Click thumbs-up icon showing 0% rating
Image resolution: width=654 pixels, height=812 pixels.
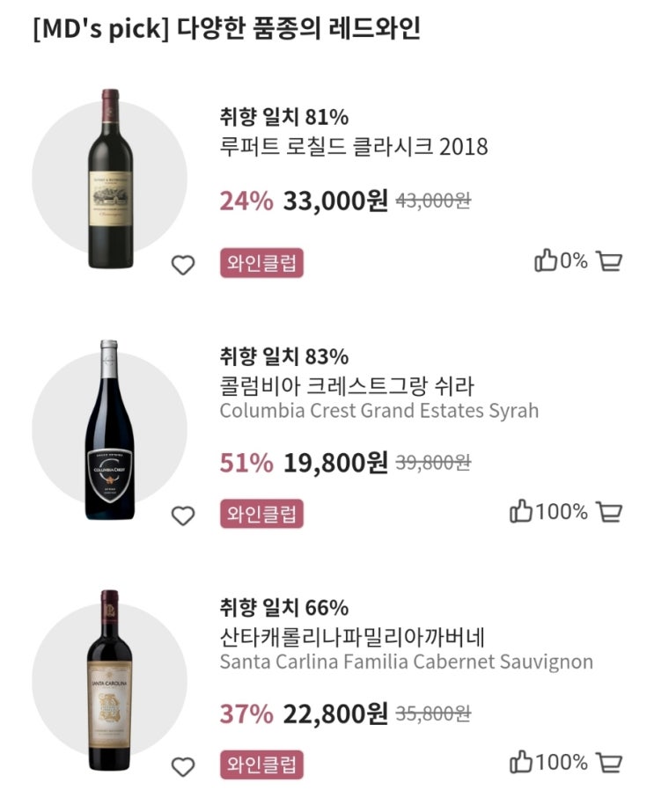(x=546, y=261)
